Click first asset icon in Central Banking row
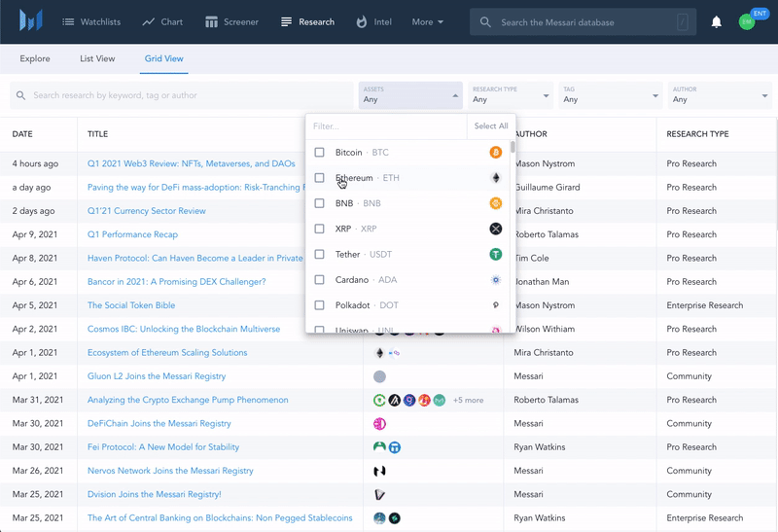The width and height of the screenshot is (778, 532). click(x=379, y=518)
